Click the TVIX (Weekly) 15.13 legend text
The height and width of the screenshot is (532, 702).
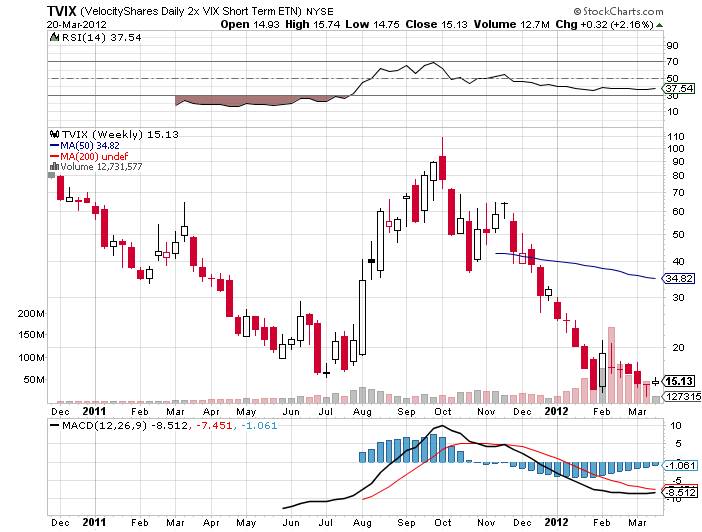click(120, 134)
